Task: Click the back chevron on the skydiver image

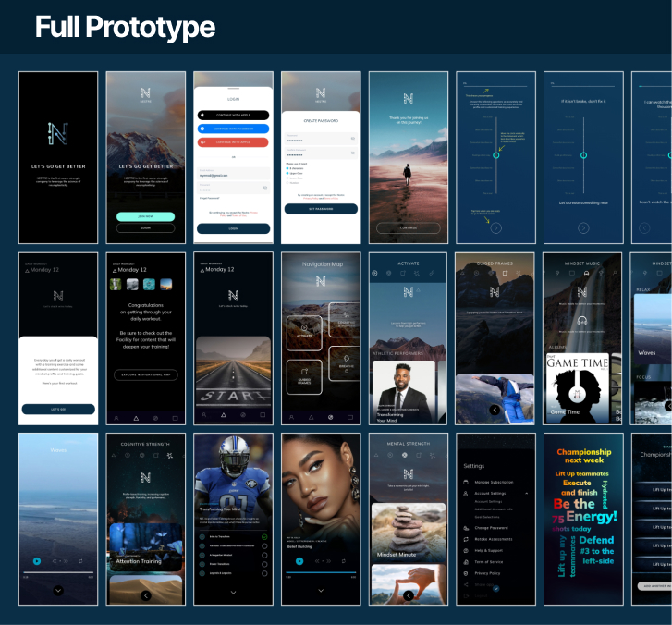Action: pyautogui.click(x=495, y=410)
